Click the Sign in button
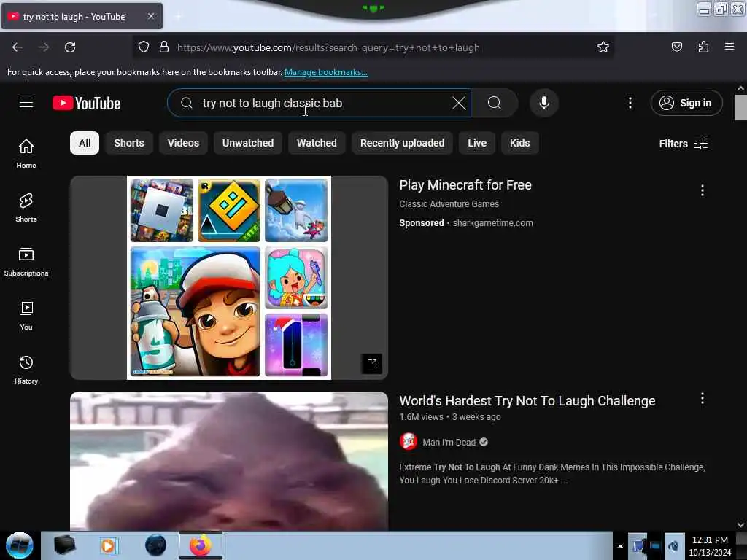 tap(686, 103)
